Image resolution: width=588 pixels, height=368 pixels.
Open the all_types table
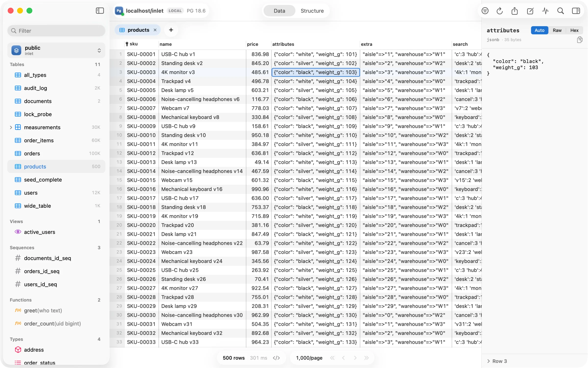pos(56,75)
